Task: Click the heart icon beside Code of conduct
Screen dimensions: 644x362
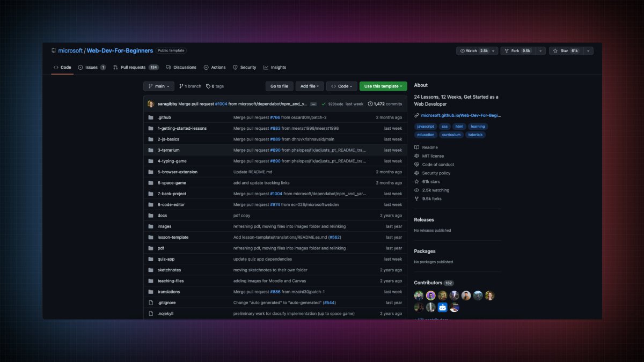Action: pos(416,165)
